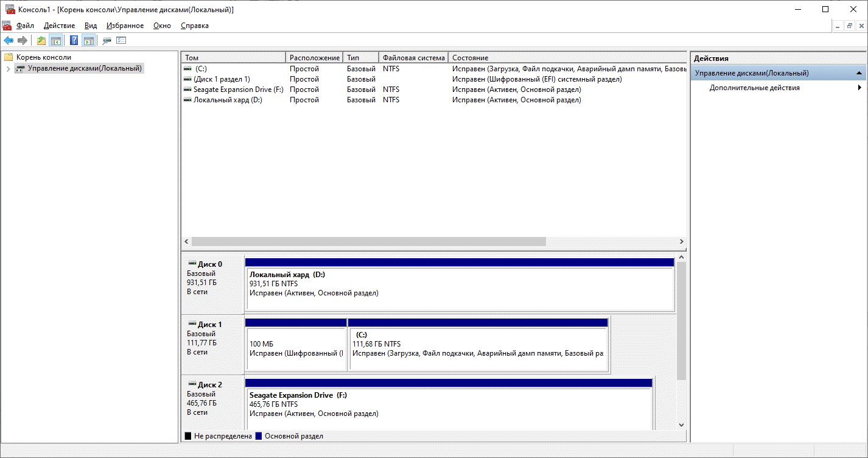Select the (C:) volume row name
The image size is (868, 458).
pyautogui.click(x=201, y=69)
